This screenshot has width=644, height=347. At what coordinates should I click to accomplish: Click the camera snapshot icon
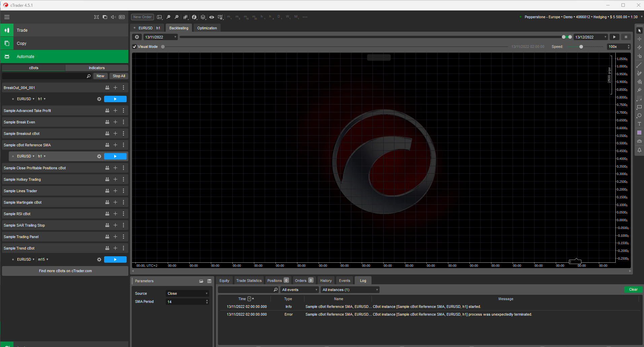[639, 141]
